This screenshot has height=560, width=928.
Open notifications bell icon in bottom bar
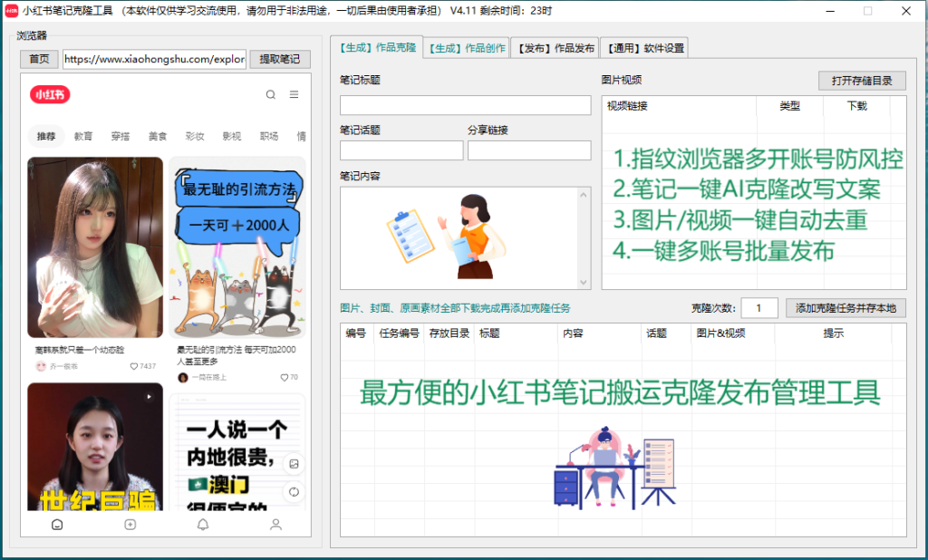[203, 524]
